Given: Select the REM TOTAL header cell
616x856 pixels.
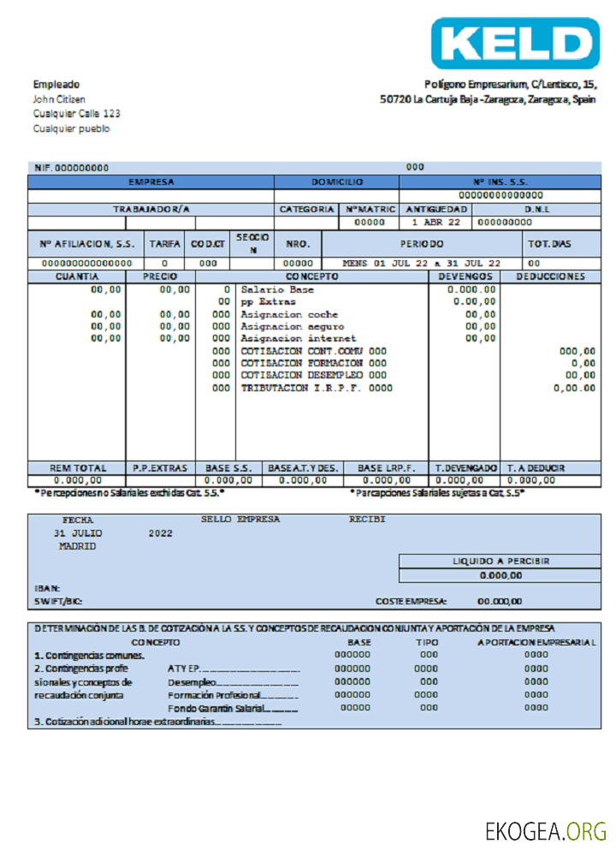Looking at the screenshot, I should point(77,468).
